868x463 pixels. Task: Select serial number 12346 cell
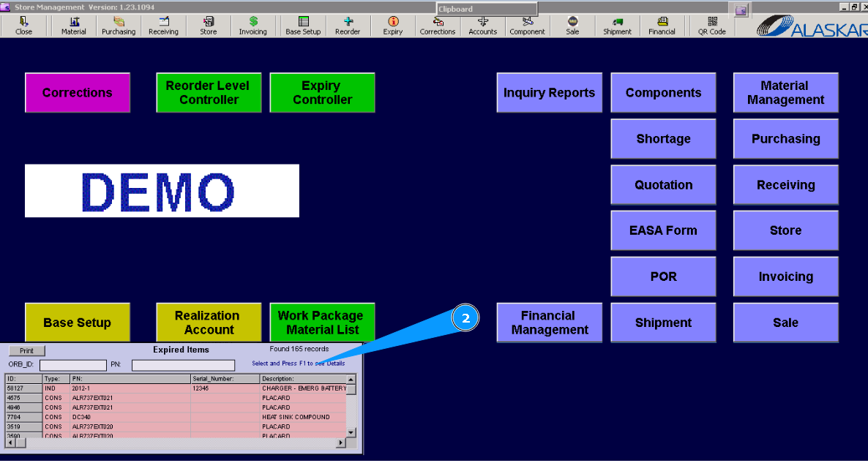tap(225, 388)
